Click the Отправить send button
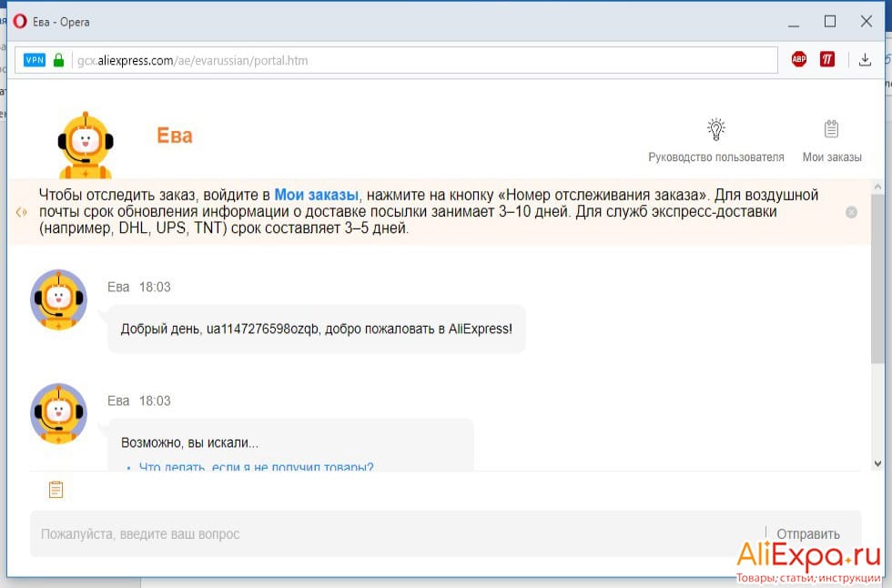Screen dimensions: 892x588 [808, 534]
